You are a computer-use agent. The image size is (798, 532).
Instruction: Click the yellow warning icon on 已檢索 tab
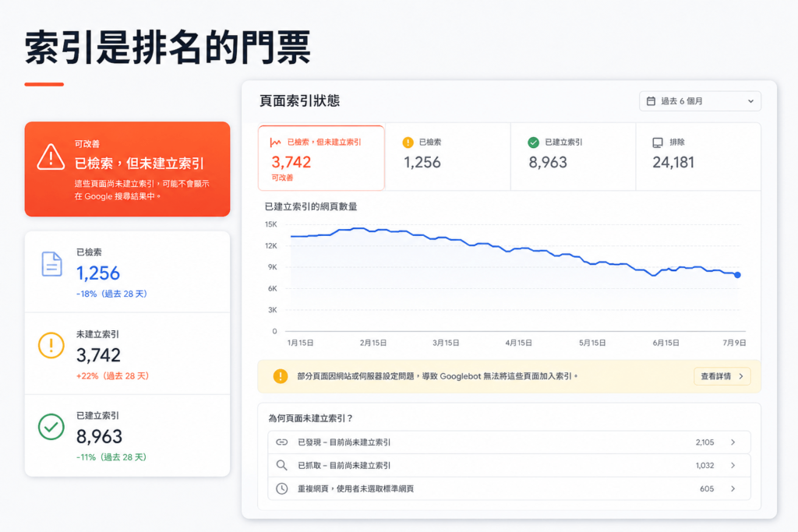pyautogui.click(x=408, y=143)
